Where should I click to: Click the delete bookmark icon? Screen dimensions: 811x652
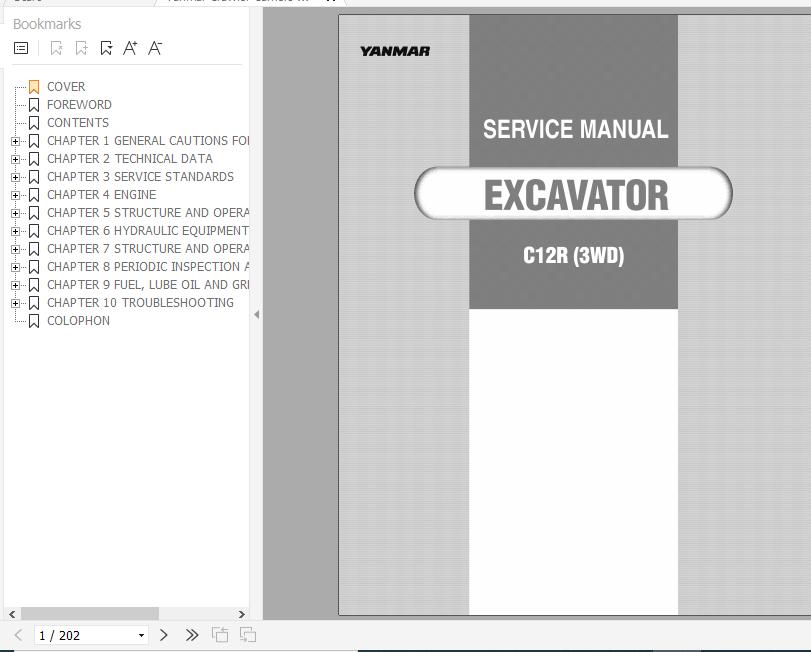point(56,48)
